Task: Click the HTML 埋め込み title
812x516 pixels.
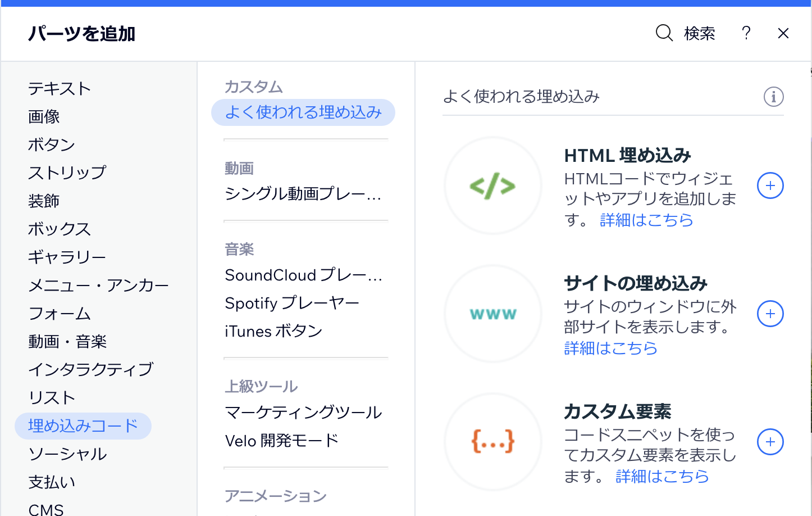Action: (x=627, y=155)
